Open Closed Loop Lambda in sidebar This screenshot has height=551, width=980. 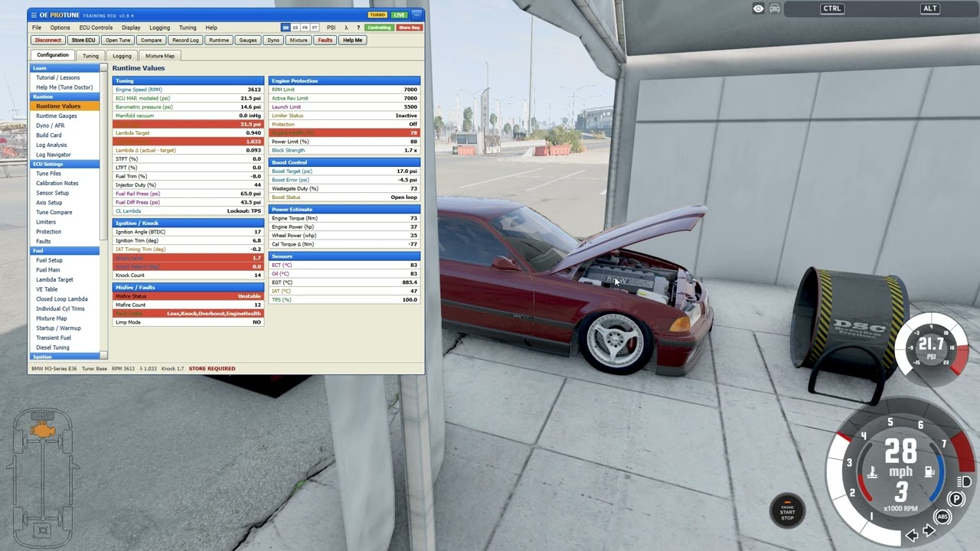tap(62, 299)
